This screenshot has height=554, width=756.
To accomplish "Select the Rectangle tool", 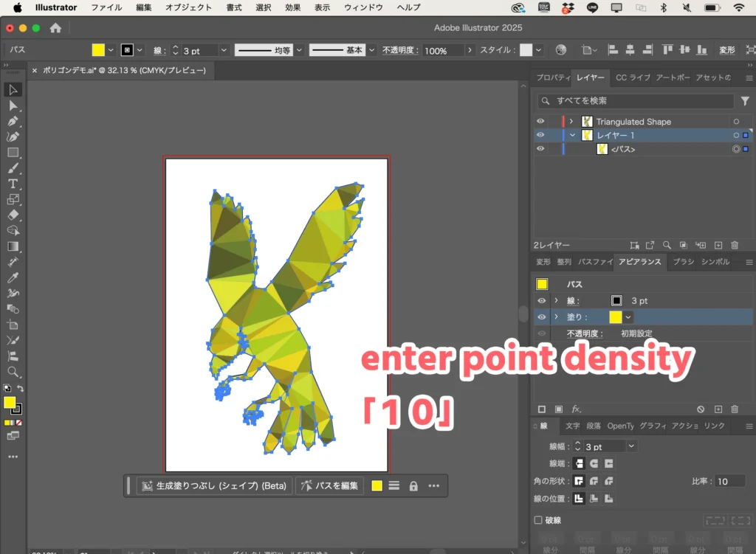I will coord(13,153).
